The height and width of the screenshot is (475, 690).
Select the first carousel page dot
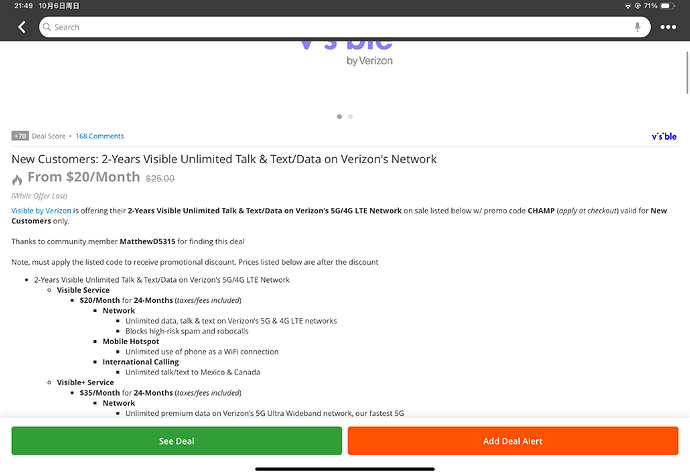click(x=339, y=117)
